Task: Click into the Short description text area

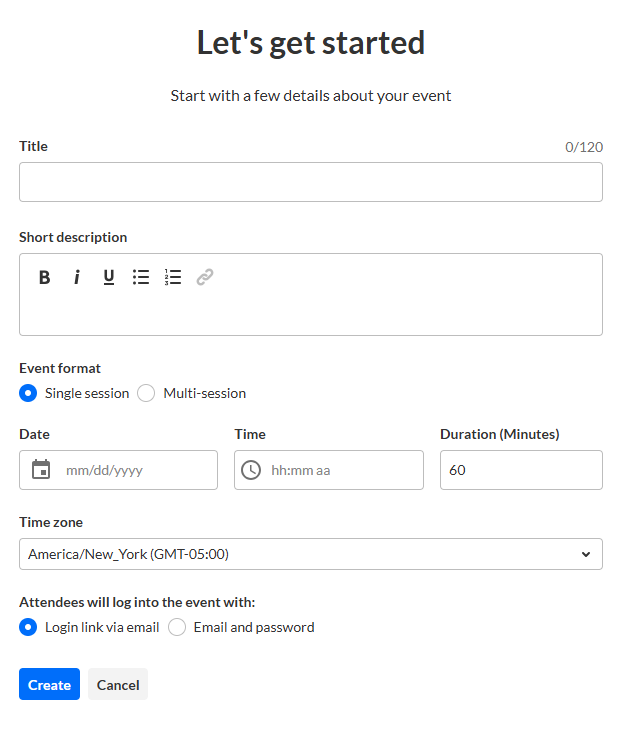Action: tap(311, 312)
